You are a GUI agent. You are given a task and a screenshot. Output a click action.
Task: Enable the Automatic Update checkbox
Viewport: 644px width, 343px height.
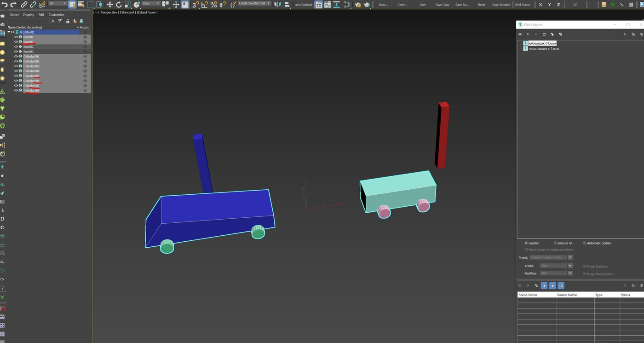click(585, 243)
